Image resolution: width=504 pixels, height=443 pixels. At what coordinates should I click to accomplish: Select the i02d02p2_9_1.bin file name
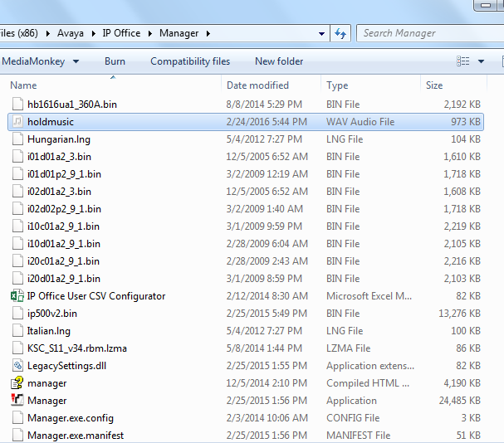64,209
